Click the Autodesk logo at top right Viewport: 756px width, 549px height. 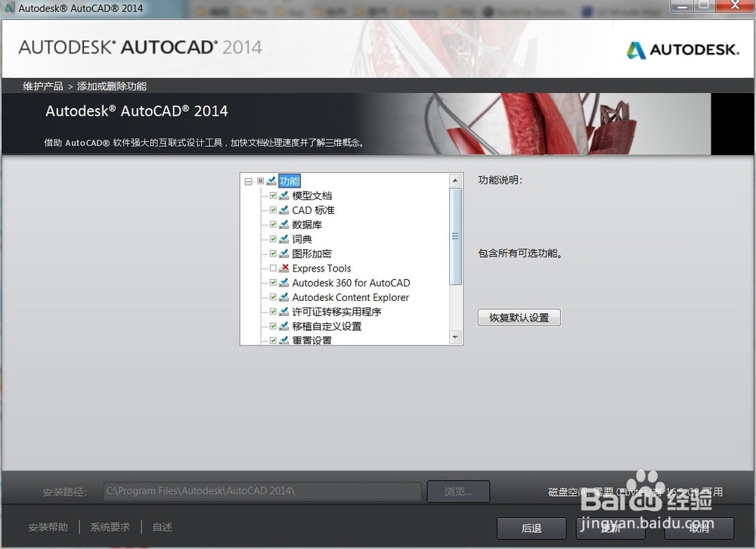point(683,50)
